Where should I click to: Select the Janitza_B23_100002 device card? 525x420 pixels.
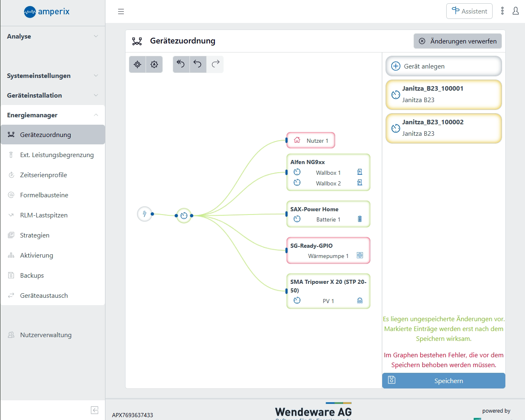click(x=443, y=128)
